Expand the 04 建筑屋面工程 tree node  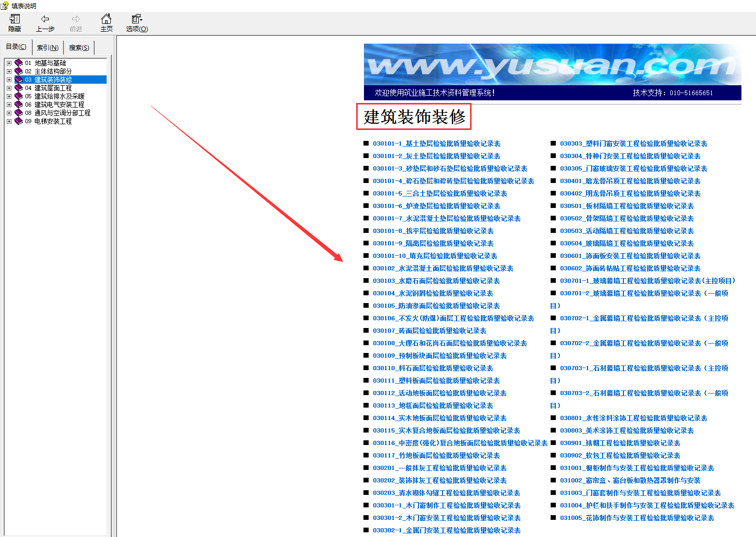[x=9, y=88]
